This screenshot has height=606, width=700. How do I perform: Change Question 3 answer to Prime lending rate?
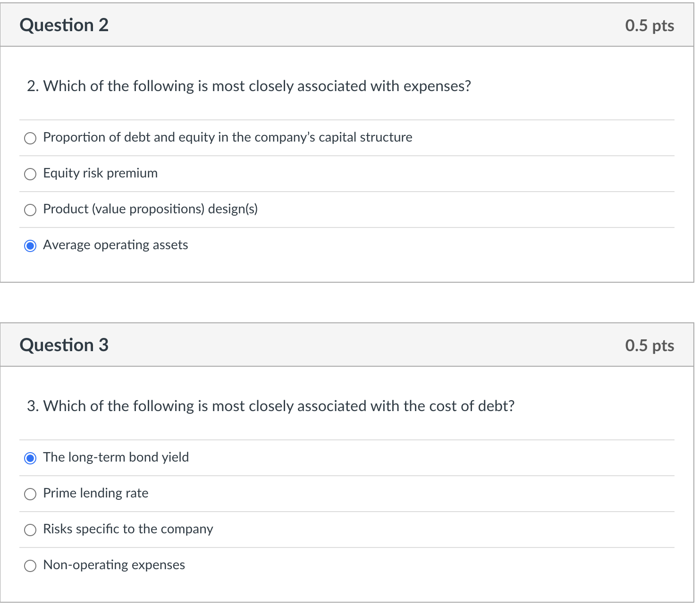tap(30, 494)
